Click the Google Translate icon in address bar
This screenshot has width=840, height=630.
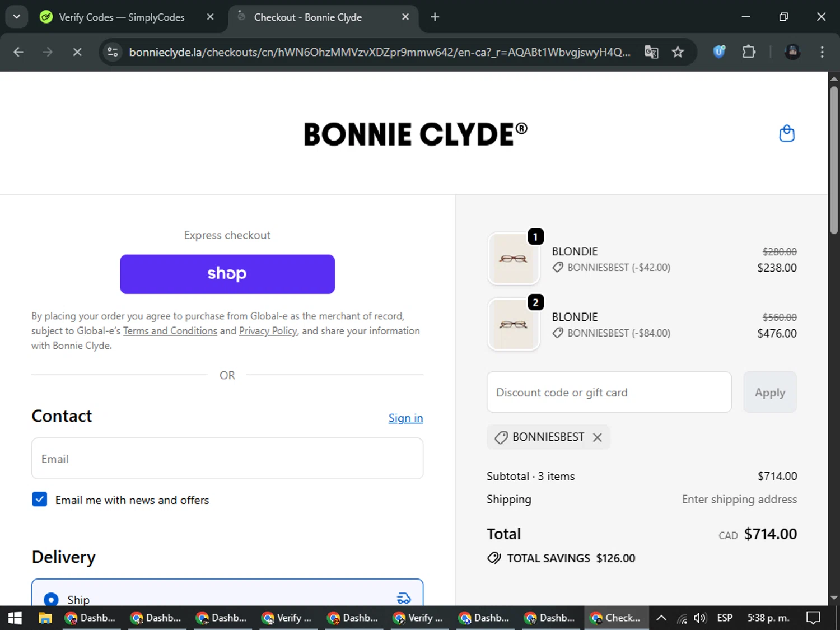[651, 52]
